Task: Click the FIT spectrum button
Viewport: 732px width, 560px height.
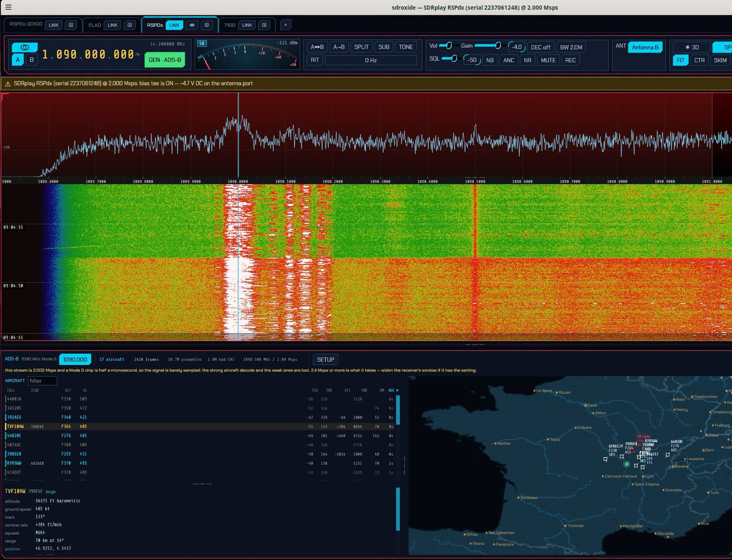Action: [681, 60]
